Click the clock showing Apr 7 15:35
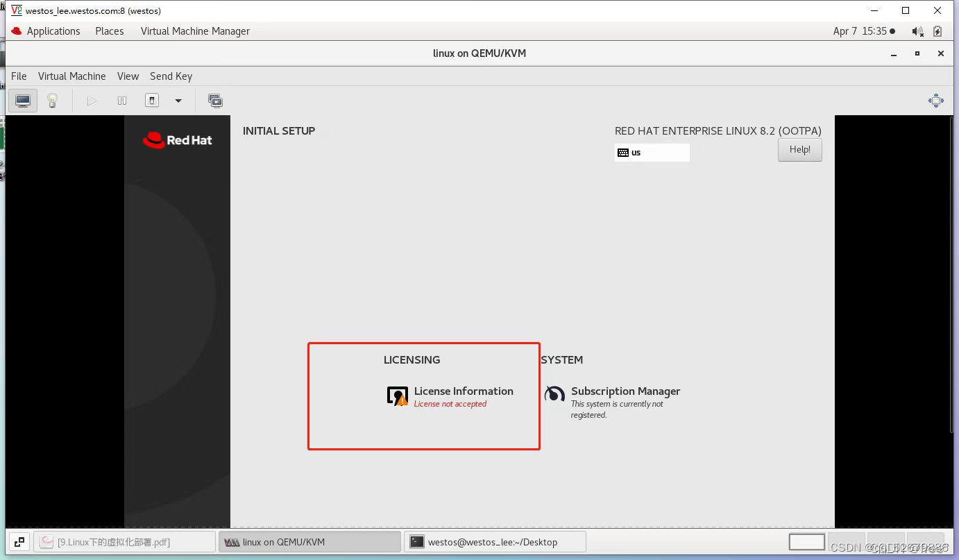959x560 pixels. click(864, 31)
